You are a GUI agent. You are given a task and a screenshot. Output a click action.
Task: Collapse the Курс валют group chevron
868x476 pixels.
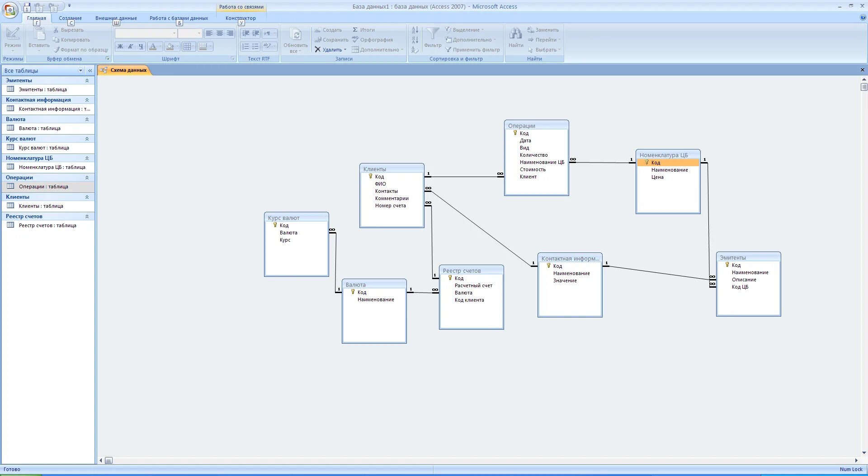(x=87, y=139)
